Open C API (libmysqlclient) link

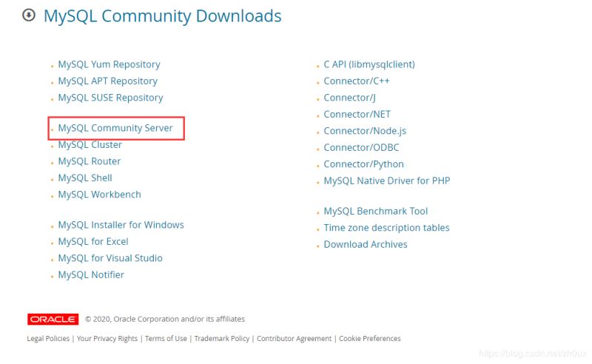pyautogui.click(x=369, y=64)
